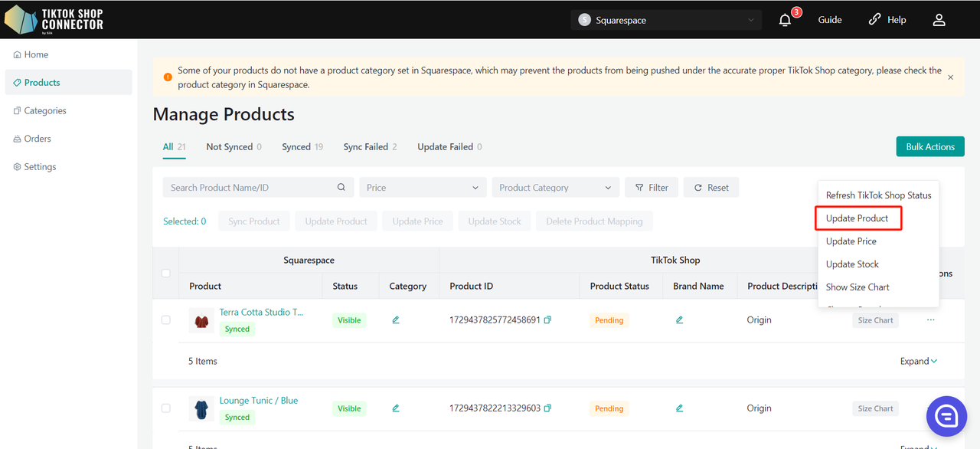
Task: Click Pending status of Terra Cotta row
Action: coord(609,320)
